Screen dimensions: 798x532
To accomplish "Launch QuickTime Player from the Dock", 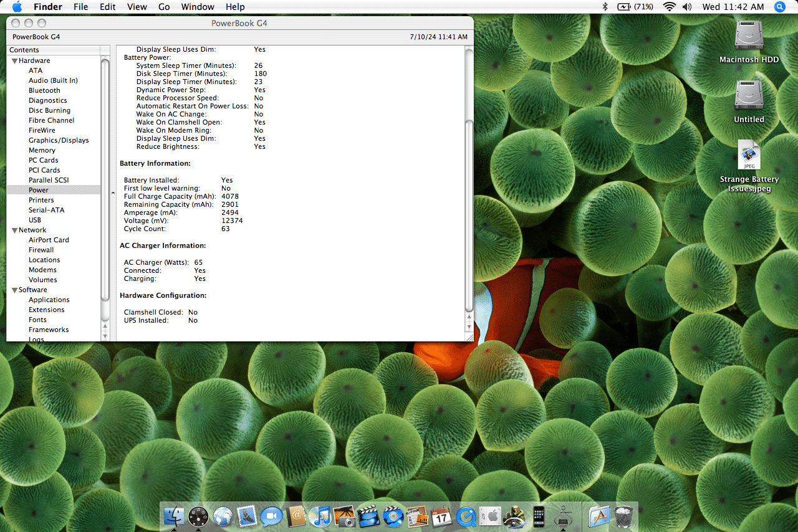I will point(466,516).
